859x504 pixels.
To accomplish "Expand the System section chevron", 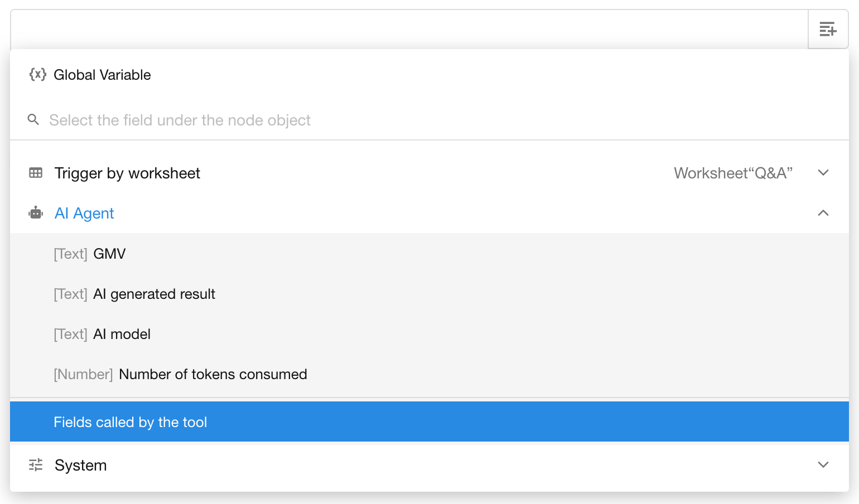I will tap(823, 465).
